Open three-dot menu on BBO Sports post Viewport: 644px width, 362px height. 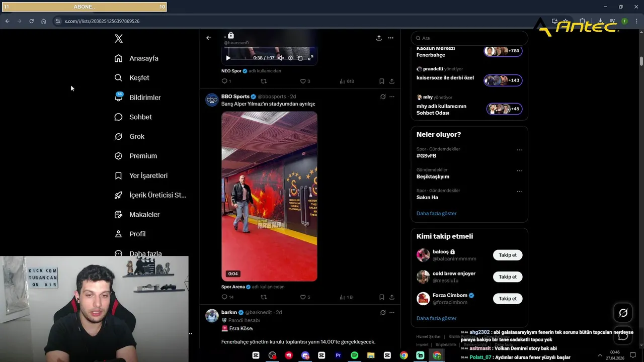coord(392,97)
